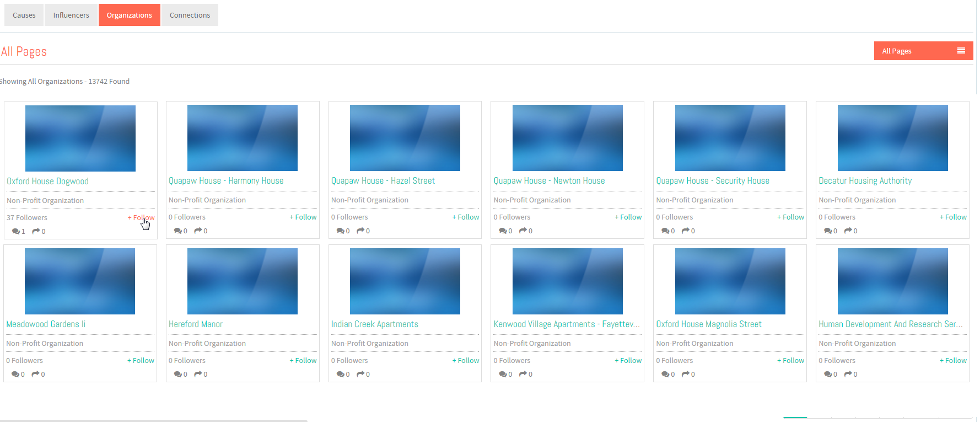Open Oxford House Dogwood page link
This screenshot has width=980, height=422.
[x=47, y=181]
